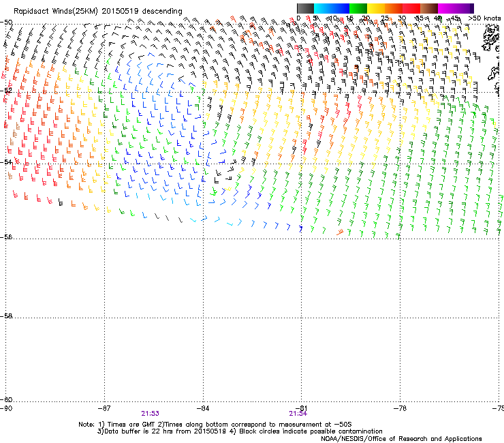Click the -90 longitude axis label
The image size is (504, 443).
(x=6, y=408)
